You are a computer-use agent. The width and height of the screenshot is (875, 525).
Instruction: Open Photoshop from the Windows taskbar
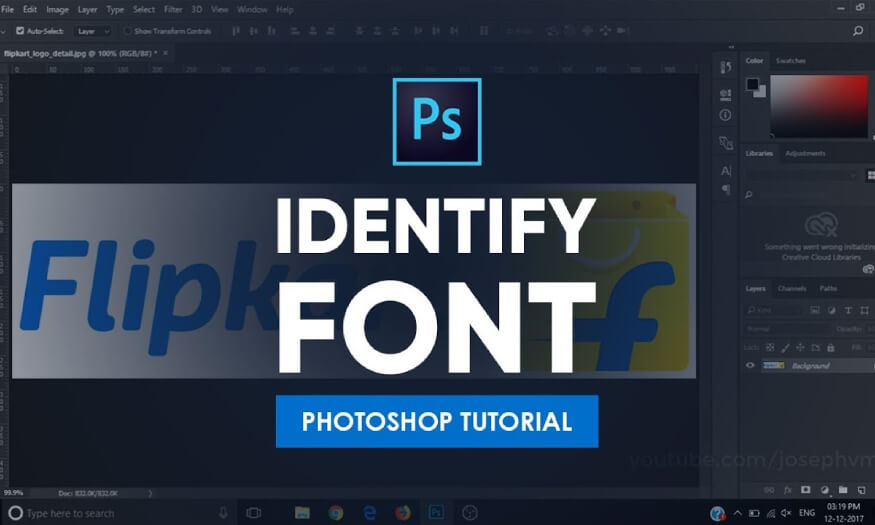(x=436, y=513)
